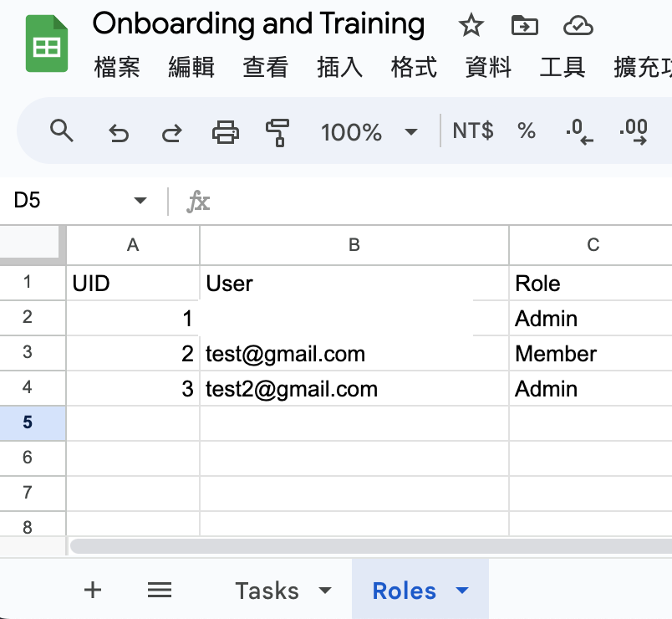672x619 pixels.
Task: Print the spreadsheet
Action: tap(226, 131)
